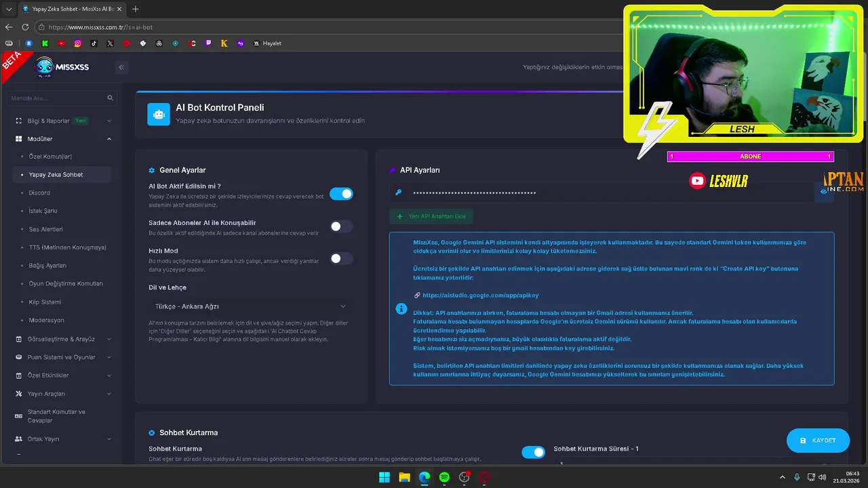Click the gear icon beside Genel Ayarlar
The image size is (868, 488).
click(152, 170)
